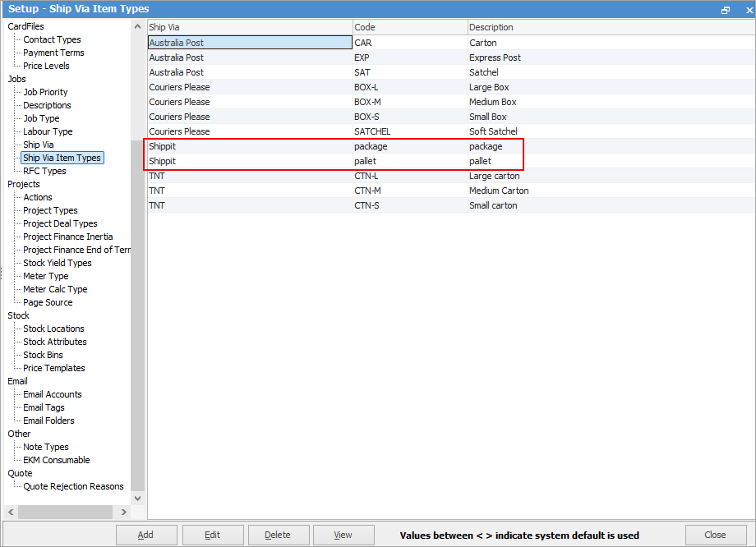This screenshot has height=547, width=756.
Task: Open Stock Bins setup
Action: click(43, 355)
